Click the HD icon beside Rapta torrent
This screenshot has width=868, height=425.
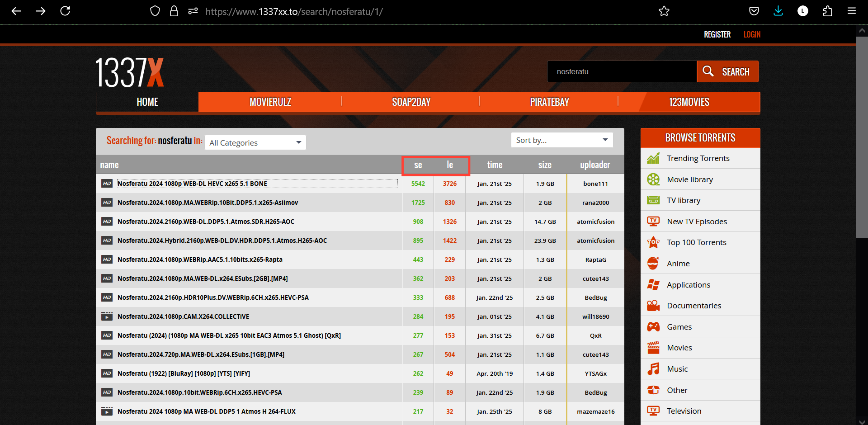(107, 260)
